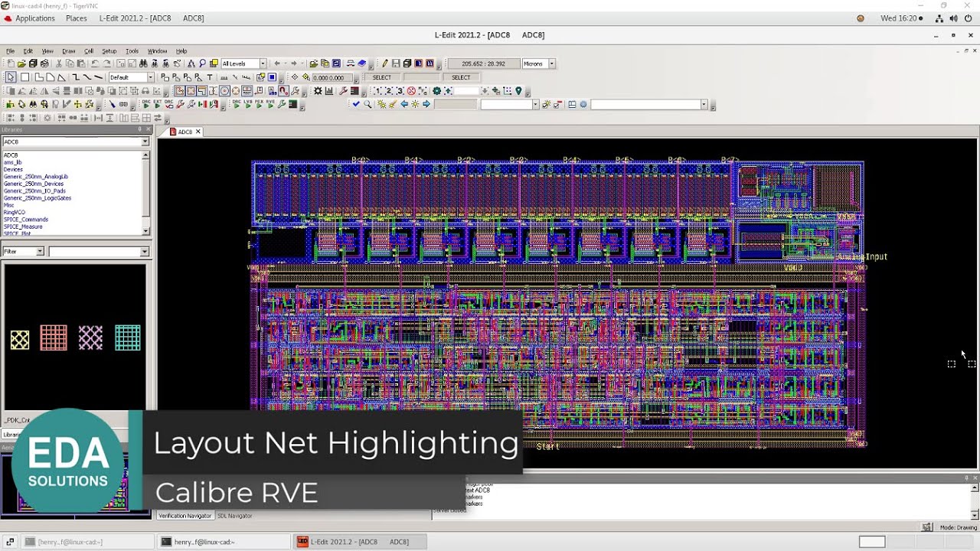Click the red no-entry circle icon
Image resolution: width=980 pixels, height=551 pixels.
pos(411,91)
